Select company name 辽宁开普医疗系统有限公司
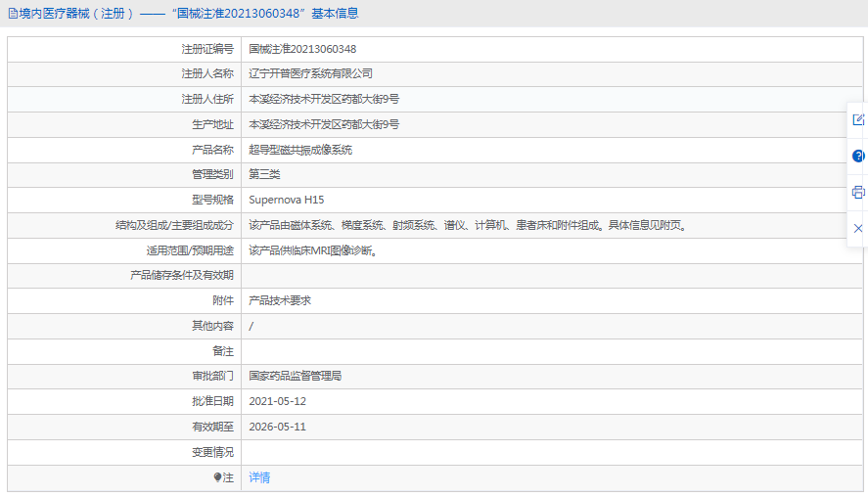 [x=310, y=73]
